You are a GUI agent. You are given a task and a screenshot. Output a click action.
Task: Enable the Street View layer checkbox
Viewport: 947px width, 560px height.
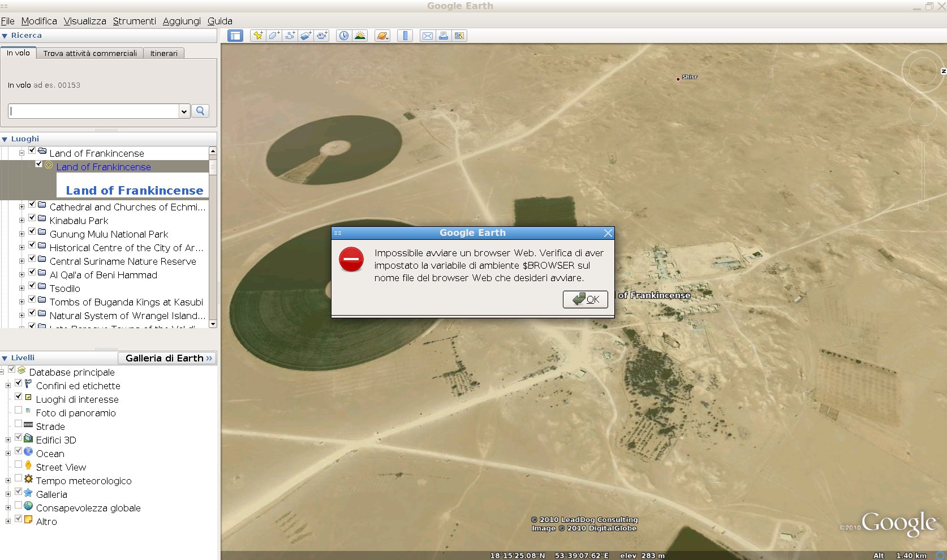19,464
